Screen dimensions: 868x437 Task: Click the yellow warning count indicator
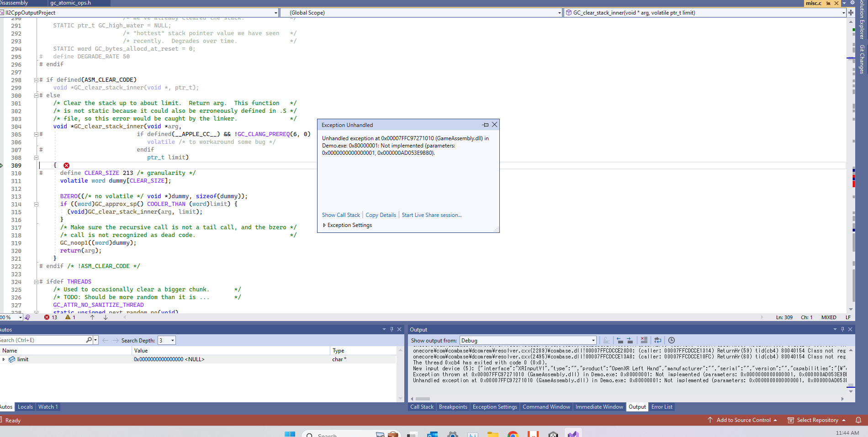pos(70,317)
